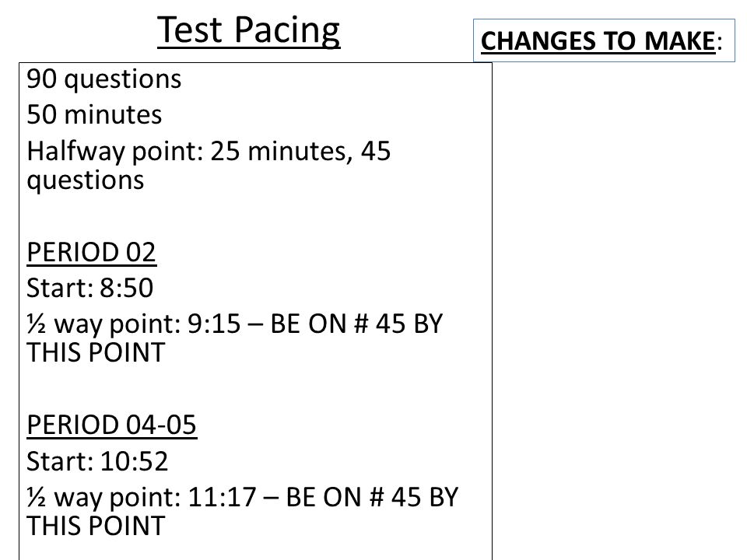Click BE ON # 45 BY after 11:17
The height and width of the screenshot is (560, 747).
click(x=372, y=497)
